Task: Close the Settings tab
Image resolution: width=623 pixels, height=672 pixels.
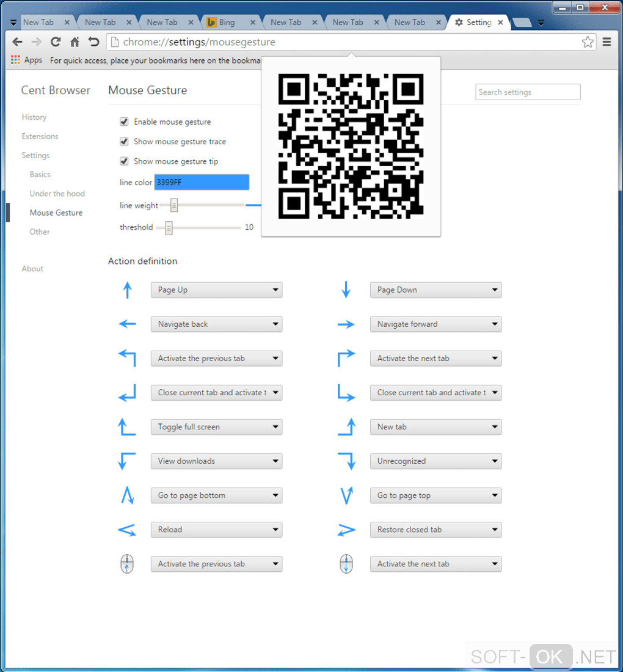Action: coord(500,22)
